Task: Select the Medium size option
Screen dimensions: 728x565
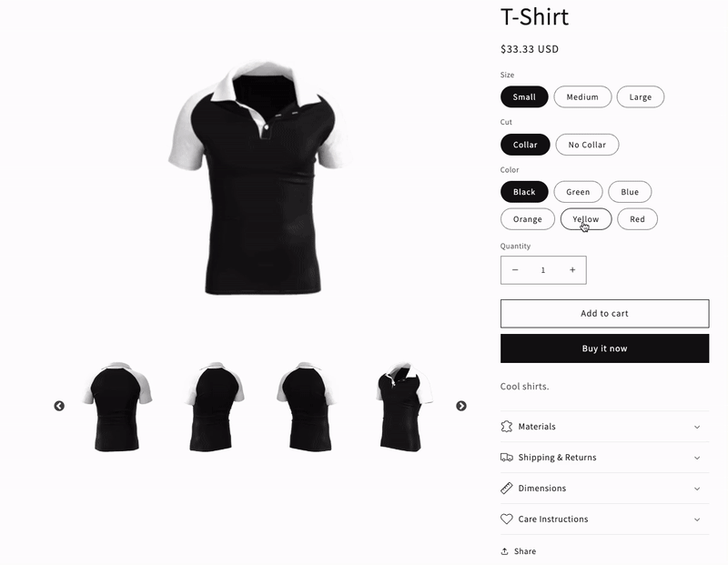Action: (582, 96)
